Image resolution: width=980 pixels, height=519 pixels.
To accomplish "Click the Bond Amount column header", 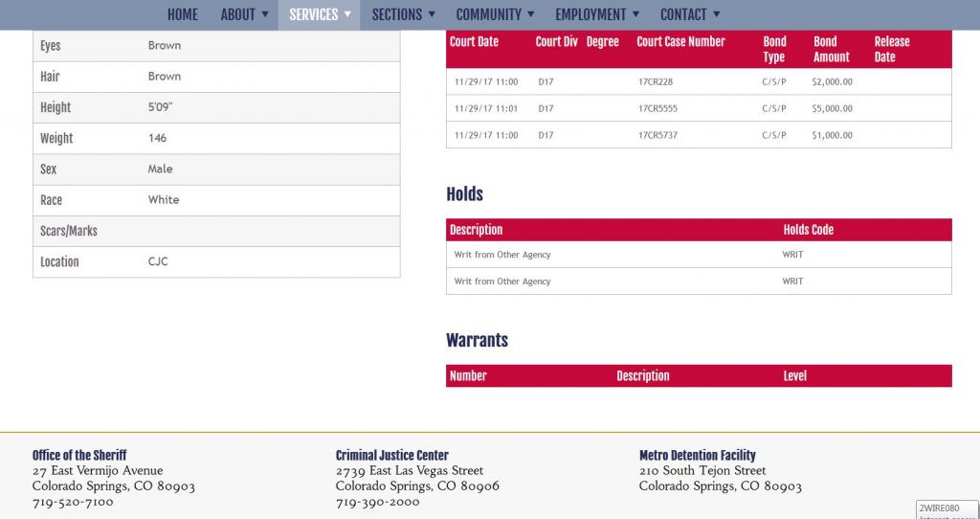I will pos(831,50).
